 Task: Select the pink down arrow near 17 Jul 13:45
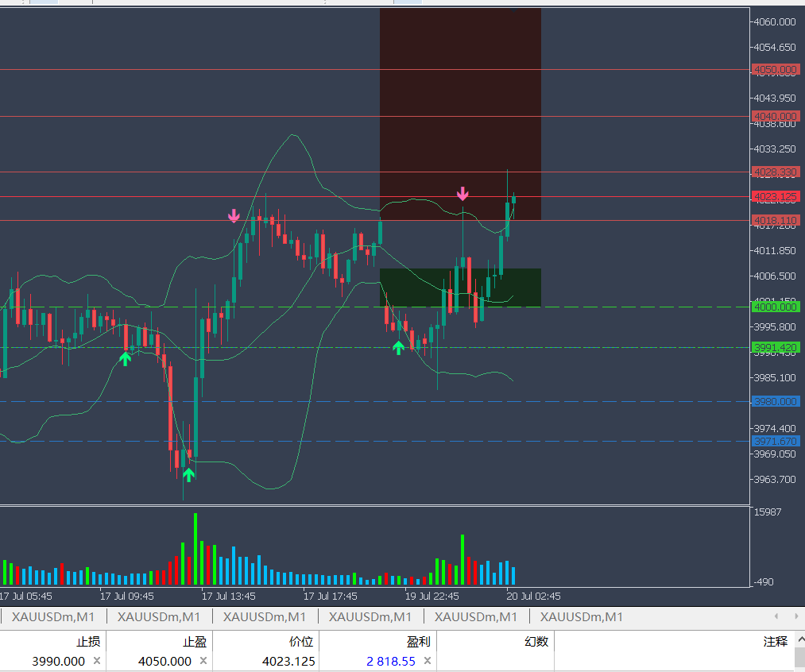click(234, 216)
